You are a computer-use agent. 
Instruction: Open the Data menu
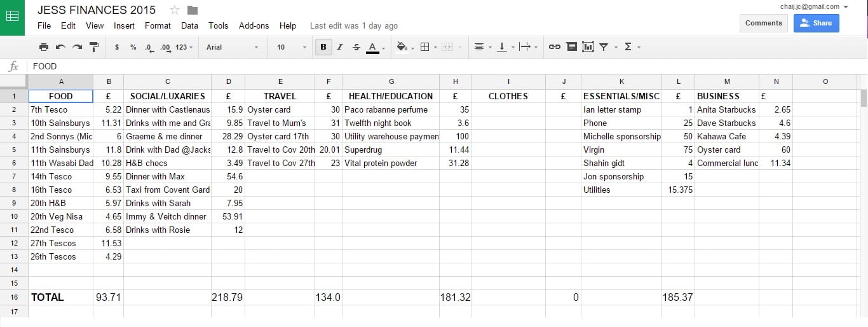click(x=189, y=26)
